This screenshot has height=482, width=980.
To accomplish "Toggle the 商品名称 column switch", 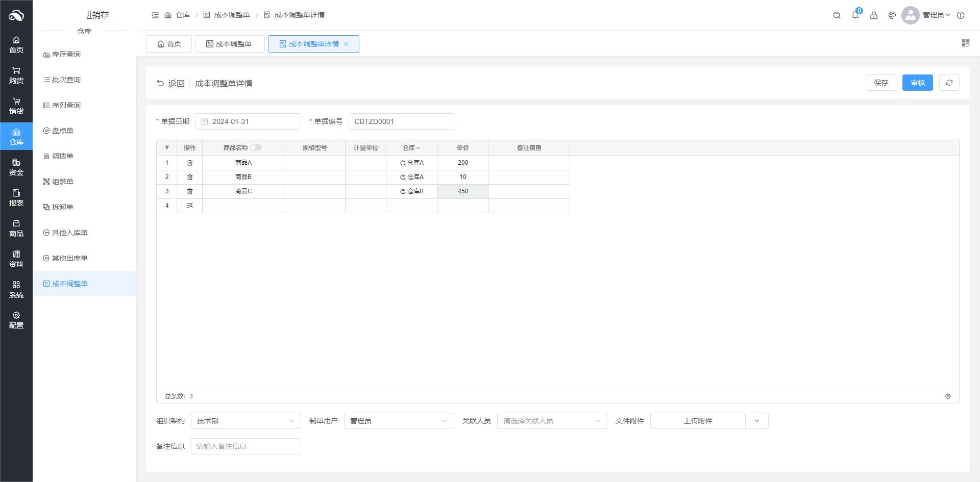I will tap(255, 147).
